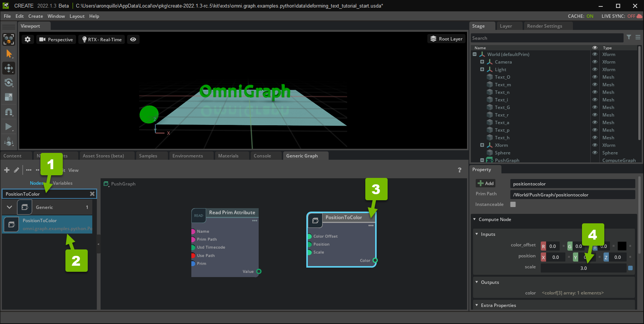The height and width of the screenshot is (324, 644).
Task: Collapse the Compute Node section
Action: (x=475, y=220)
